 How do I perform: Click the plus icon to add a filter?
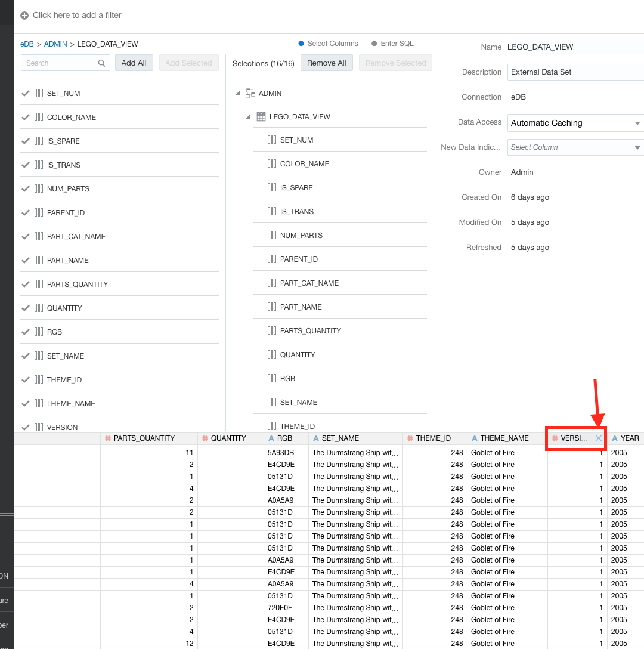(24, 16)
